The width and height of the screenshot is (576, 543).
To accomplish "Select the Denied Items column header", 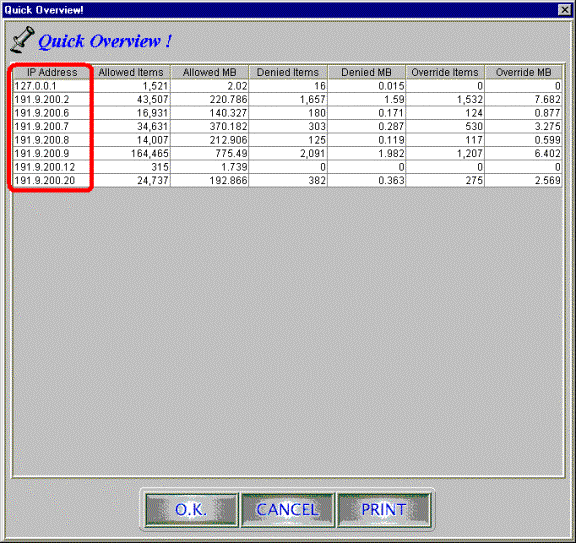I will click(288, 72).
